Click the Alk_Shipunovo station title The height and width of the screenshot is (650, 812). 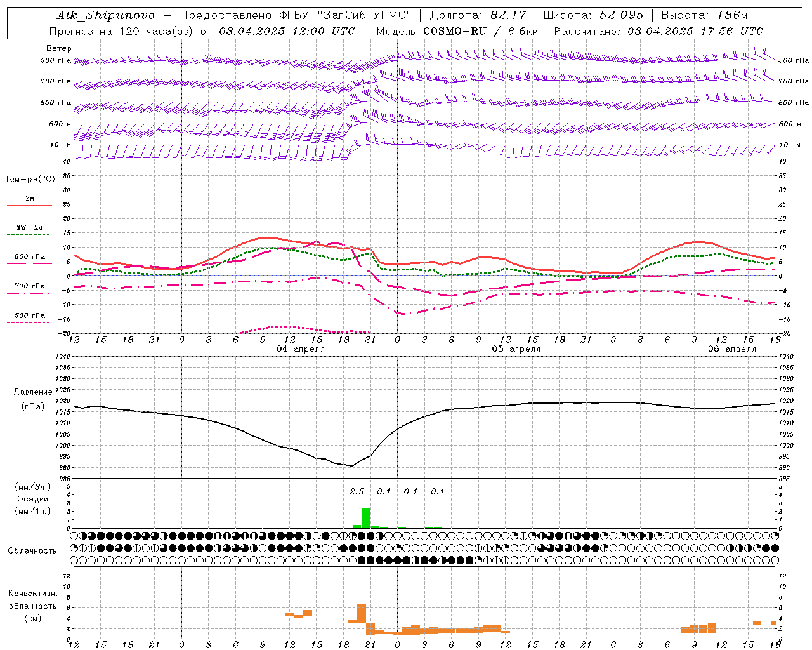(x=105, y=15)
